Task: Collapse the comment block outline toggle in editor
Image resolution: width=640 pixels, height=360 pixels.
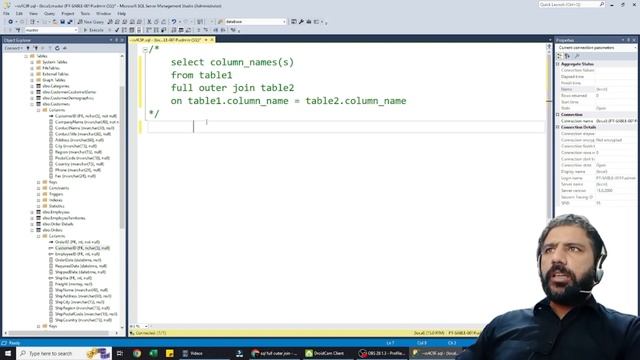Action: pos(145,50)
